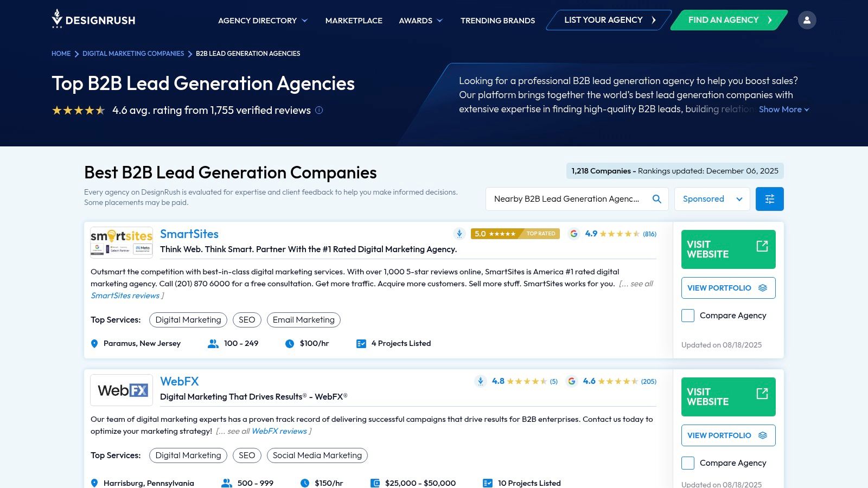Click the location pin icon for Paramus, New Jersey

tap(94, 343)
